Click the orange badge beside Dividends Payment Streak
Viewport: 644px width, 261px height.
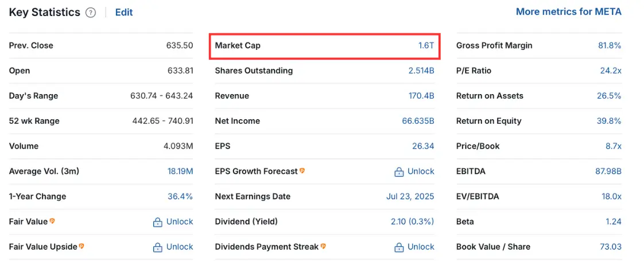[323, 246]
